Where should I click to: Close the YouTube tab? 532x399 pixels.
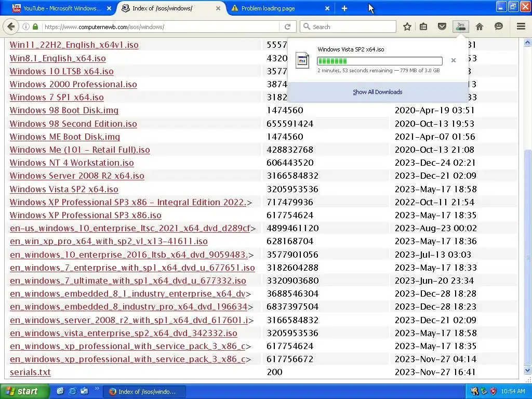(109, 8)
